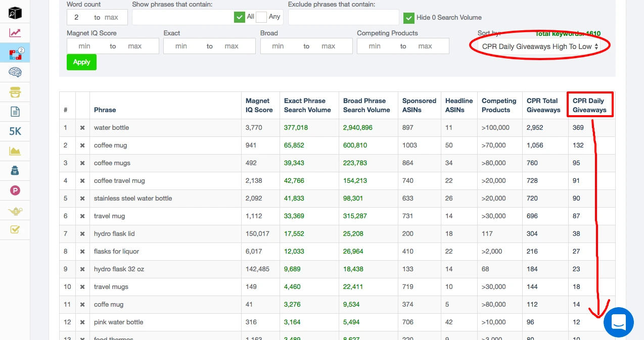
Task: Click the 'CPR Daily Giveaways' column header
Action: click(589, 105)
